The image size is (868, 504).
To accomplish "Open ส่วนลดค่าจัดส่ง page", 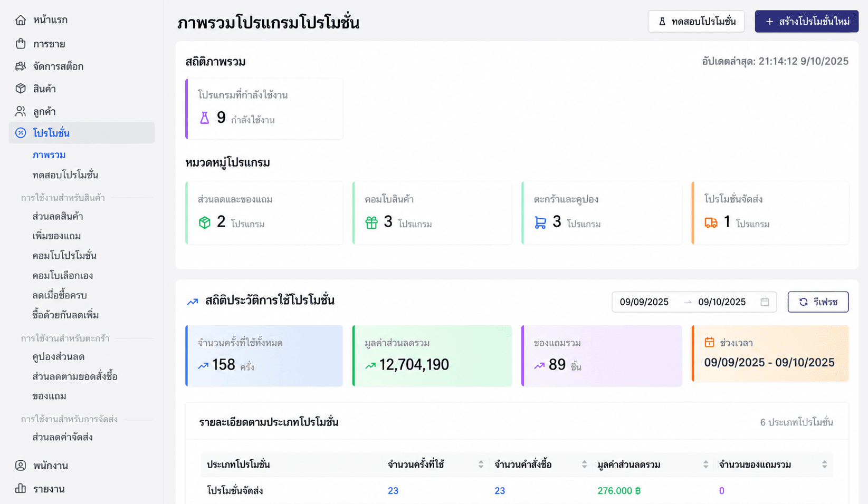I will (x=62, y=438).
